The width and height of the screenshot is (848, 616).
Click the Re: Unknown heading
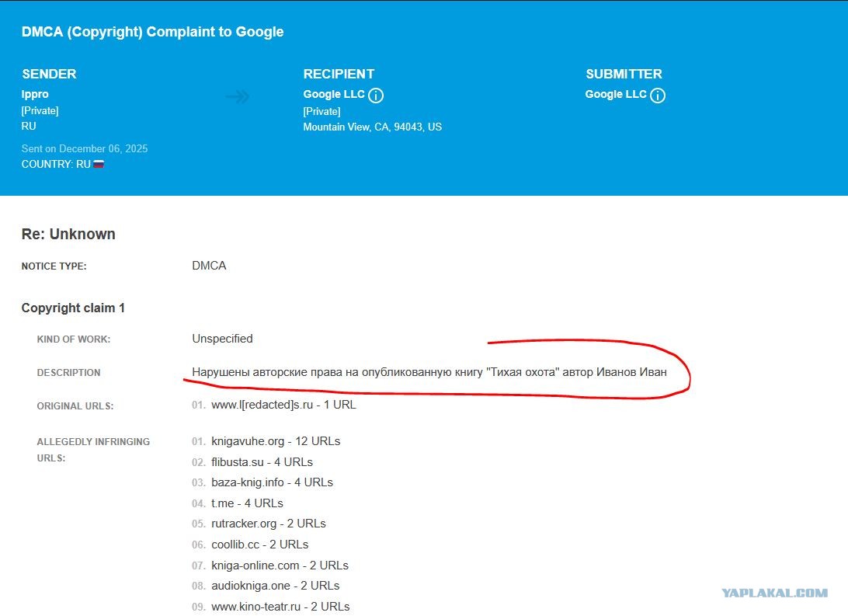68,234
